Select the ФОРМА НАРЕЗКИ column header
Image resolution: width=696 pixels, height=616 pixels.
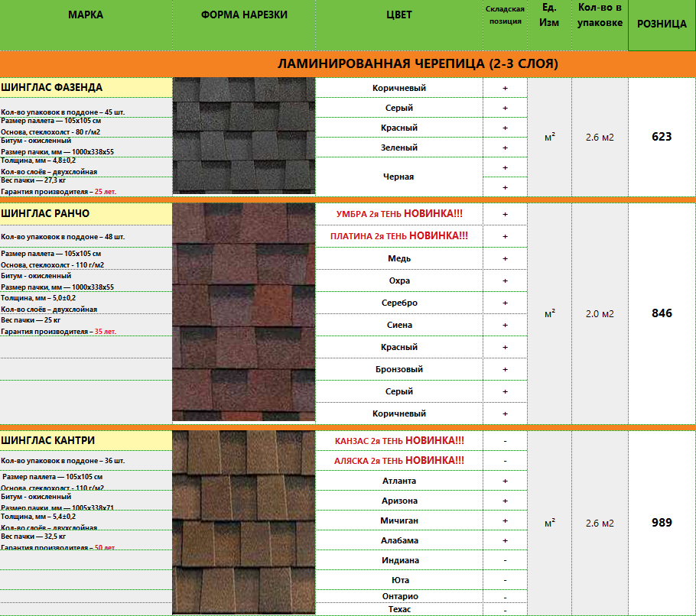coord(244,15)
